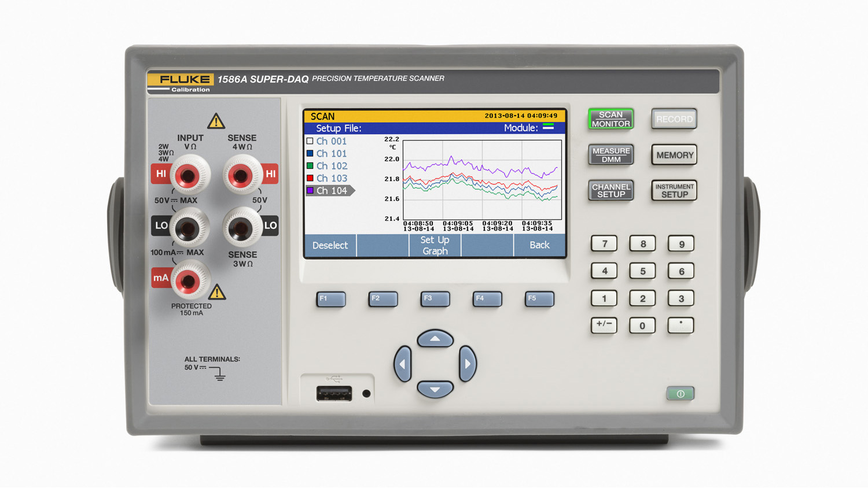Select the Ch 101 label text
The height and width of the screenshot is (488, 868).
coord(332,153)
